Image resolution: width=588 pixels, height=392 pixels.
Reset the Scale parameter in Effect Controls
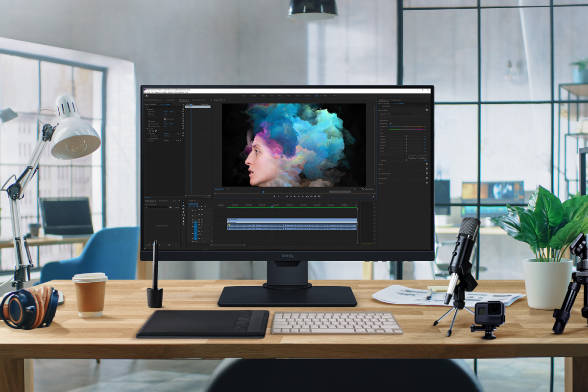coord(183,114)
